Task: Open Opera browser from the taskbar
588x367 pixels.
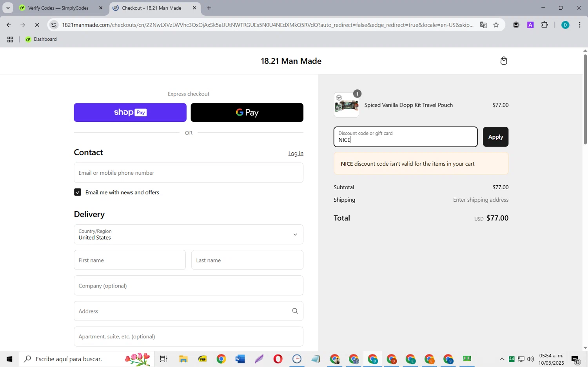Action: 278,359
